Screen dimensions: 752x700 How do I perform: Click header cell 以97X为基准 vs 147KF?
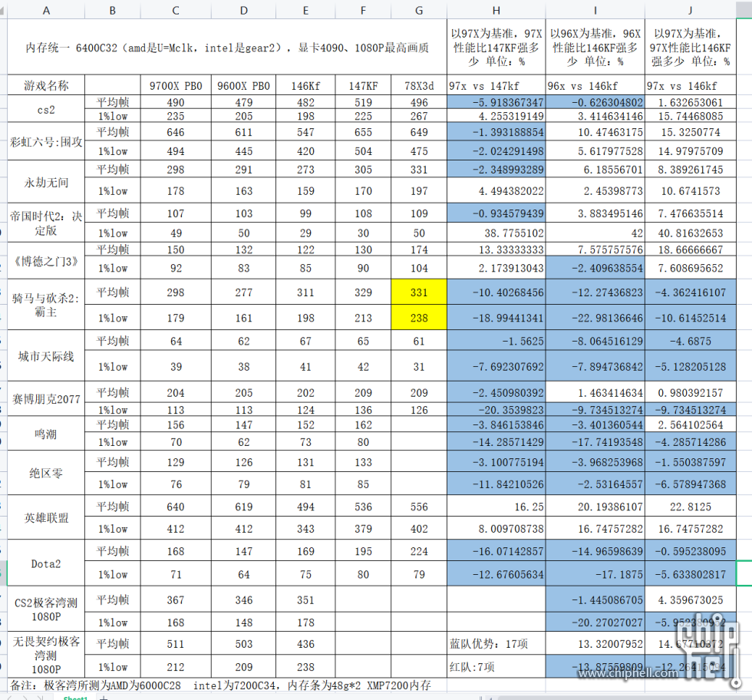click(496, 47)
